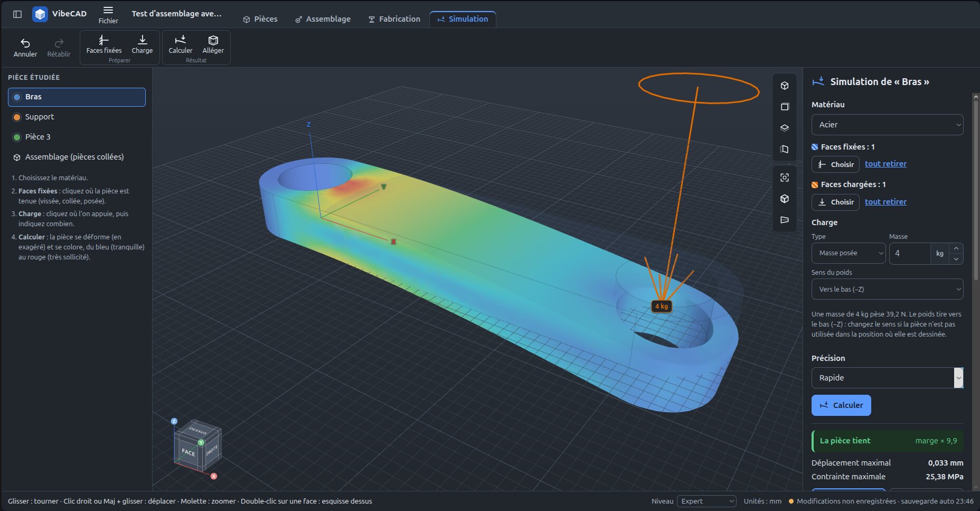Select the Bras part radio
The image size is (980, 511).
[x=77, y=97]
